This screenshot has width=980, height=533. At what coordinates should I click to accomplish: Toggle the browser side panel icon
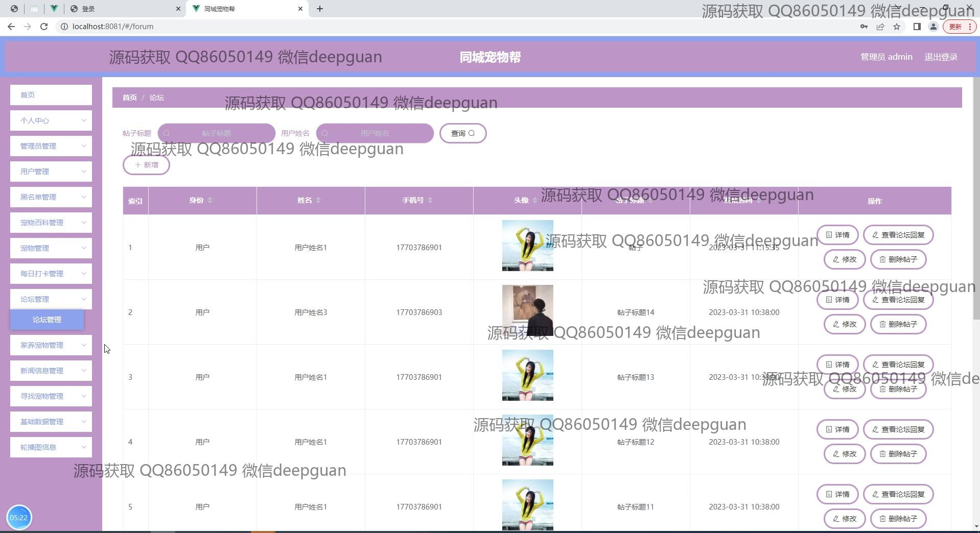coord(917,27)
